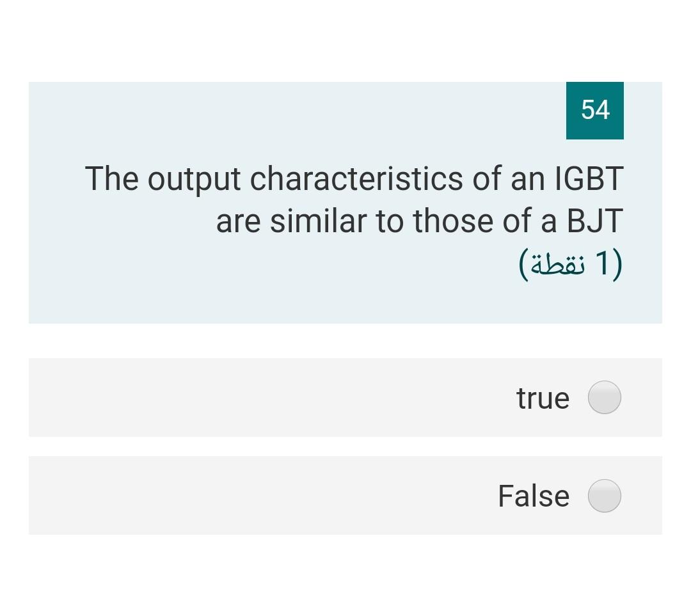Screen dimensions: 691x616
Task: Click the word 'BJT' in the question
Action: 595,221
